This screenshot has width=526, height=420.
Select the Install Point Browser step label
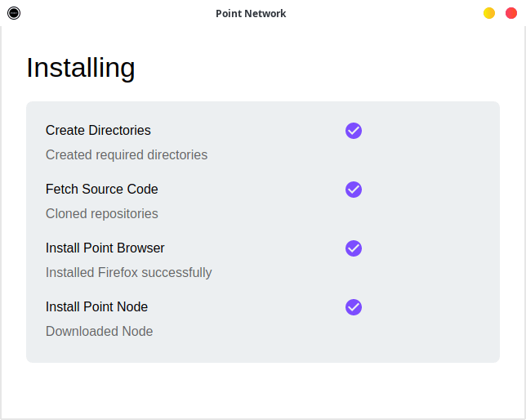click(x=105, y=248)
